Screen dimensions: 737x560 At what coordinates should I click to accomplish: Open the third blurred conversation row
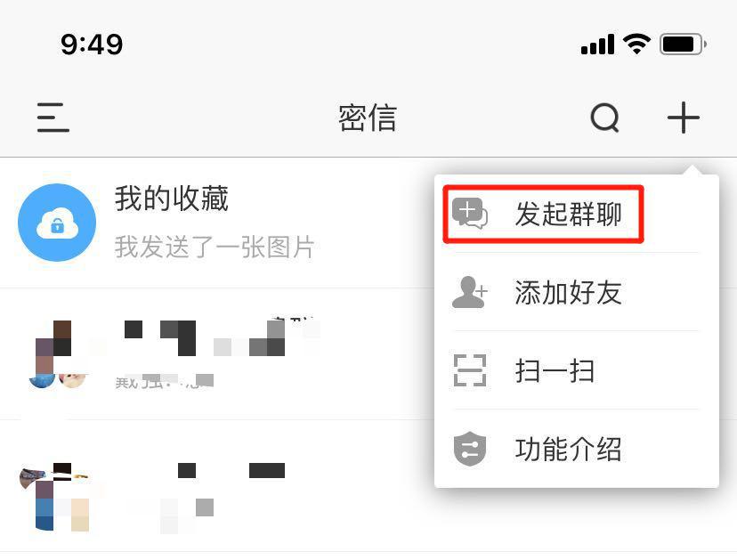click(217, 486)
